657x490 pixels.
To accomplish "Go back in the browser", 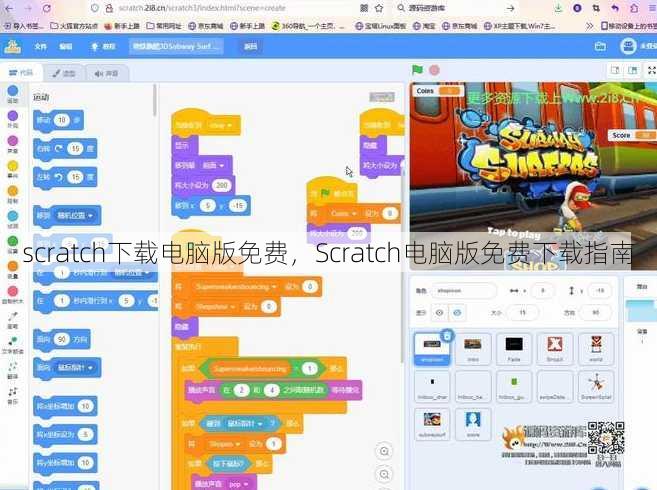I will click(x=9, y=8).
